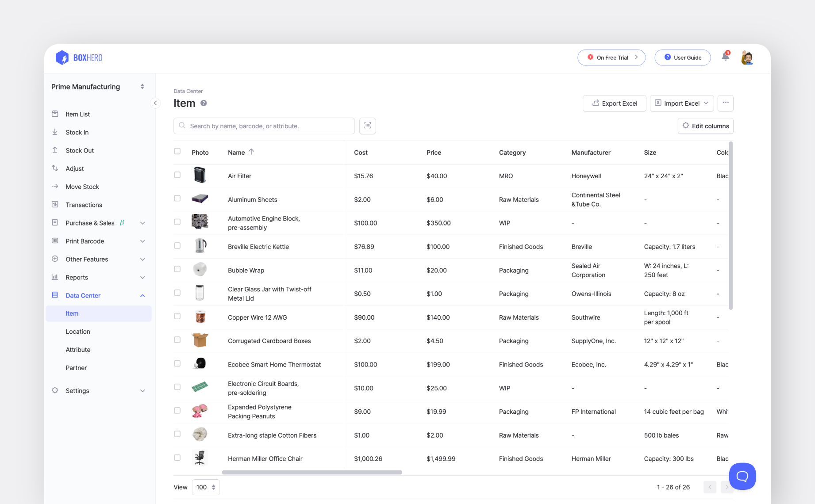
Task: Click the notification bell
Action: click(x=725, y=57)
